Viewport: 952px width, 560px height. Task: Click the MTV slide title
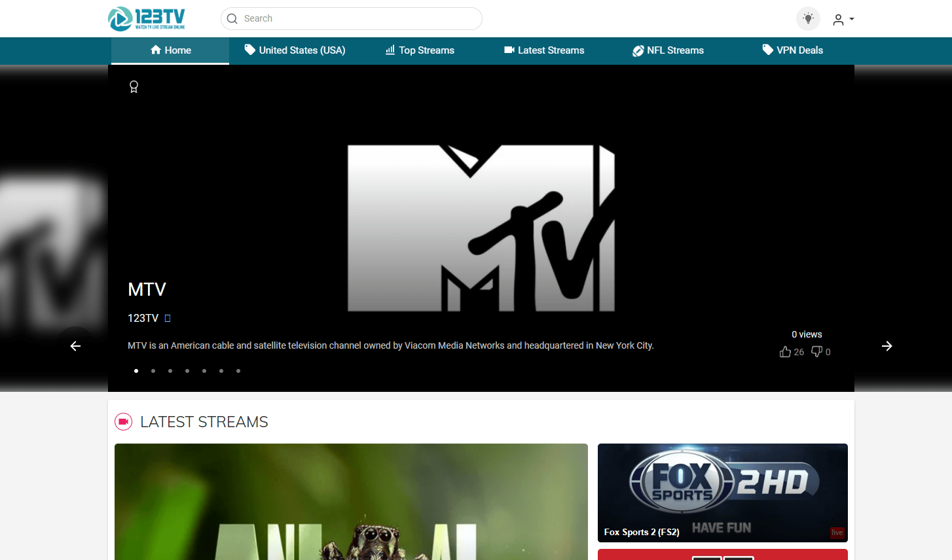[x=147, y=289]
